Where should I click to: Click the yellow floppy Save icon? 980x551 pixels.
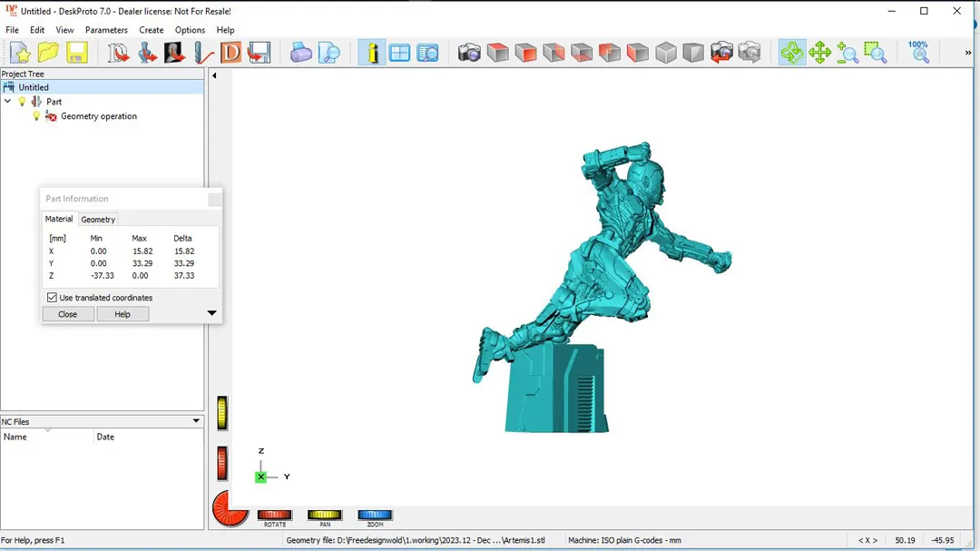coord(76,53)
